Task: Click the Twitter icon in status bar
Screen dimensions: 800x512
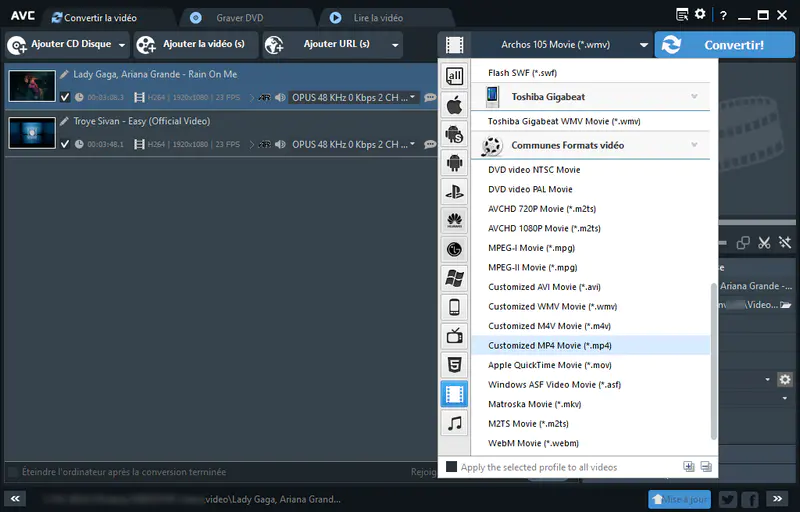Action: pyautogui.click(x=727, y=499)
